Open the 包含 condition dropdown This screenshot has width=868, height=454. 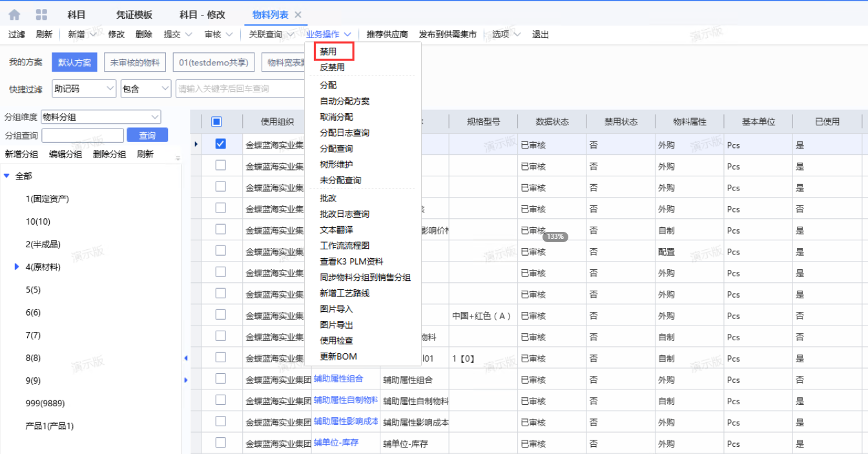145,88
